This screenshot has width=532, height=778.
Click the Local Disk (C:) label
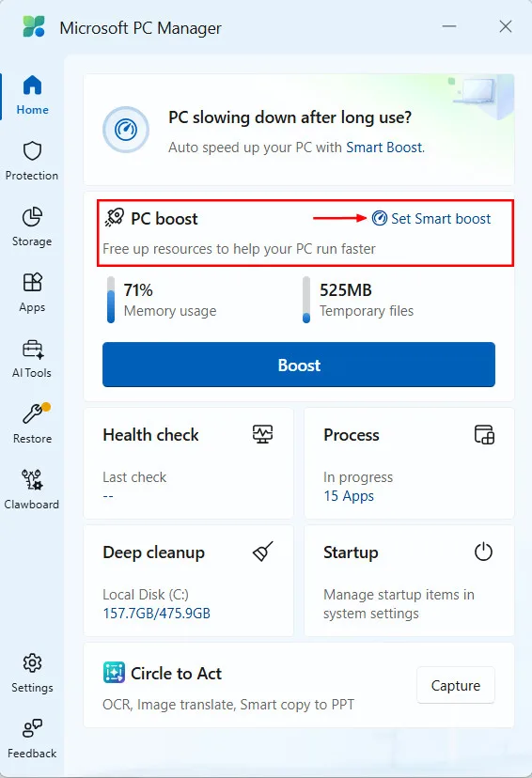pyautogui.click(x=146, y=595)
